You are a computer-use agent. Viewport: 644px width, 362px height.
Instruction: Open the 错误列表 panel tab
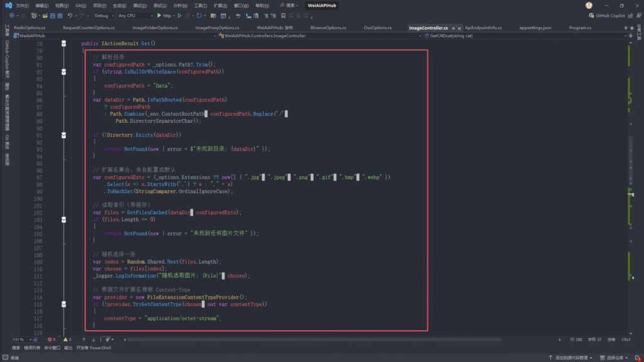tap(31, 348)
